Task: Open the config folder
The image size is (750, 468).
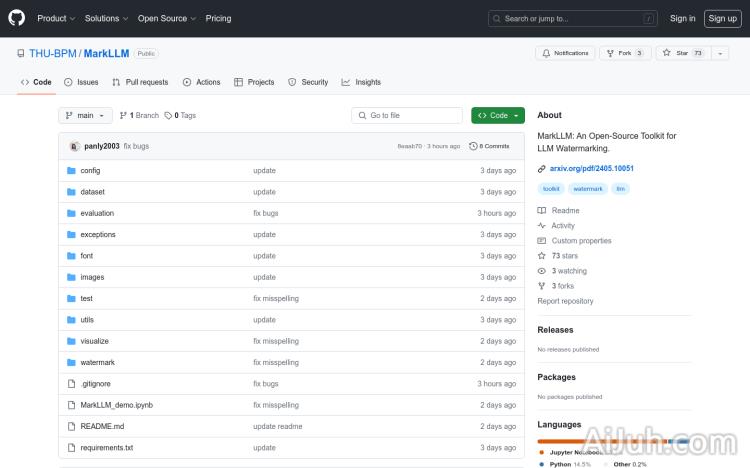Action: (90, 170)
